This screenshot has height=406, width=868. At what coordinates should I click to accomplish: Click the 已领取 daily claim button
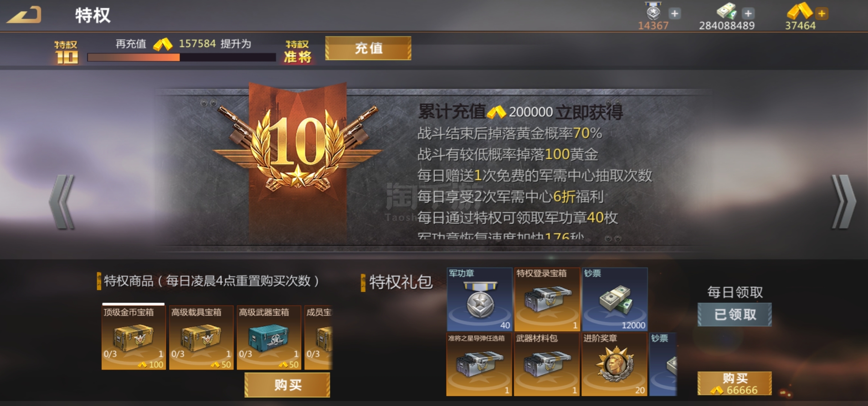735,314
